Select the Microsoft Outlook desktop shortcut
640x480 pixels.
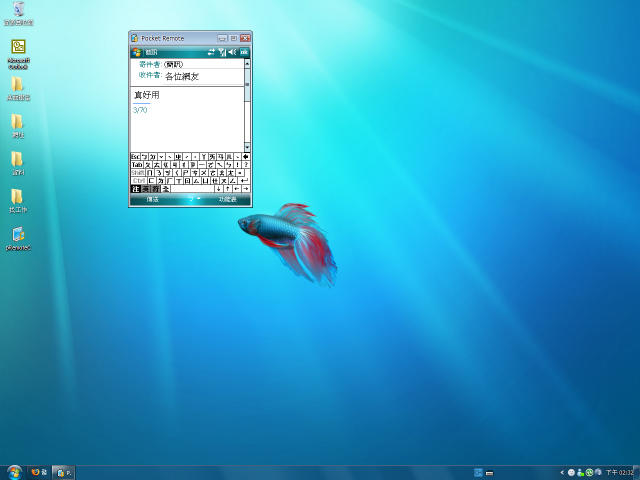18,54
